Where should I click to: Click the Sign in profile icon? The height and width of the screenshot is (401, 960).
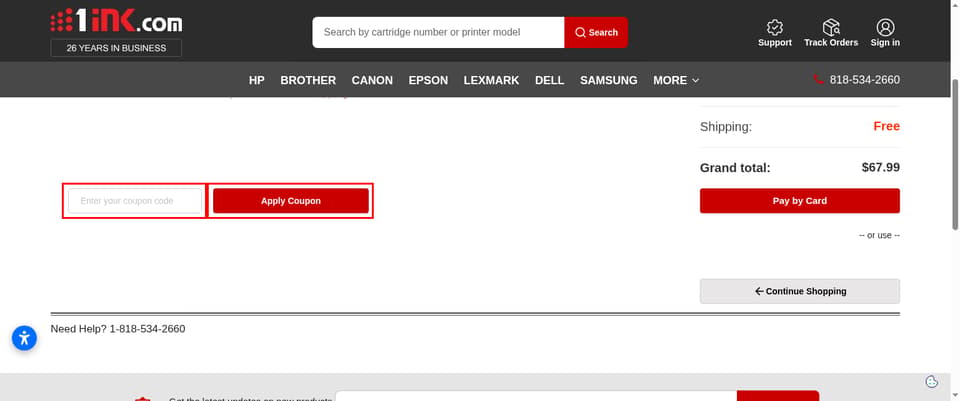(x=885, y=27)
